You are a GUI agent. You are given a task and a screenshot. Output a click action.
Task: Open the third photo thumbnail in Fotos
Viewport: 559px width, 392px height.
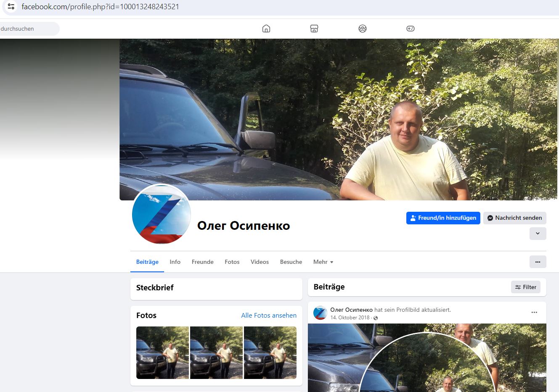(270, 353)
